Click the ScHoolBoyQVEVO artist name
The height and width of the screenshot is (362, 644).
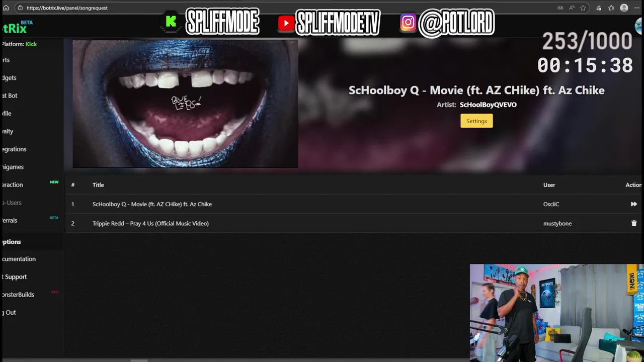(488, 105)
